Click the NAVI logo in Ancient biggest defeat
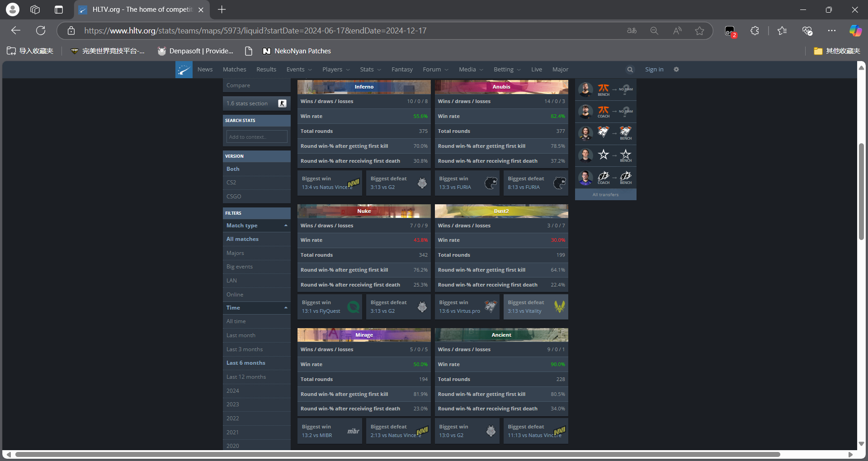 pyautogui.click(x=560, y=431)
